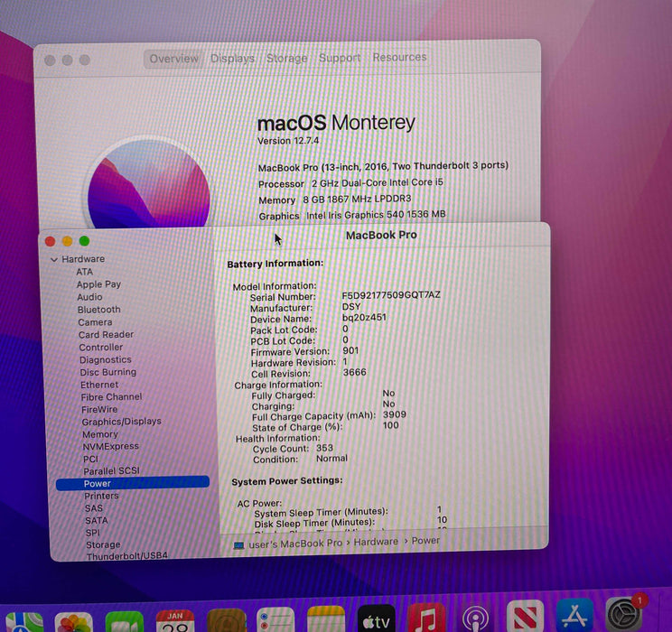This screenshot has height=632, width=672.
Task: Switch to the Overview tab
Action: pos(173,59)
